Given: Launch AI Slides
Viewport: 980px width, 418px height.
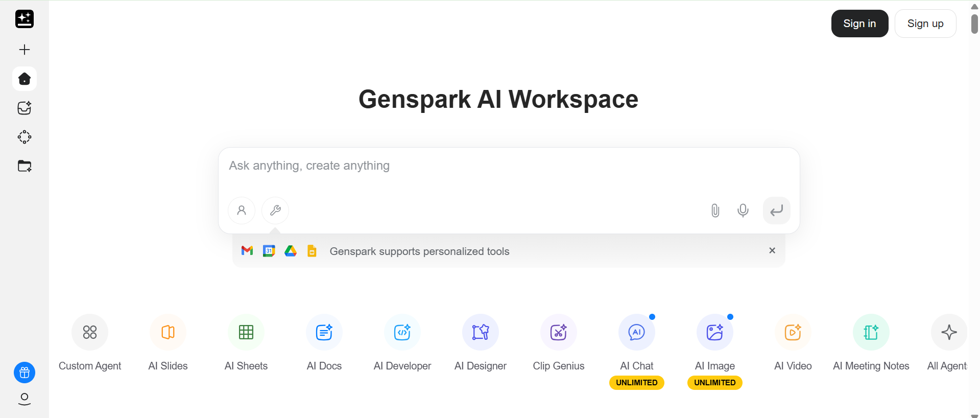Looking at the screenshot, I should 168,343.
